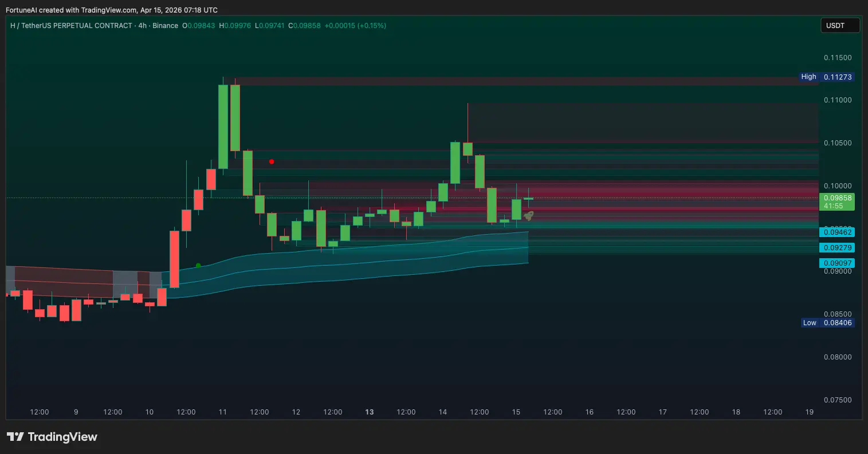
Task: Click the red dot signal marker
Action: click(x=272, y=162)
